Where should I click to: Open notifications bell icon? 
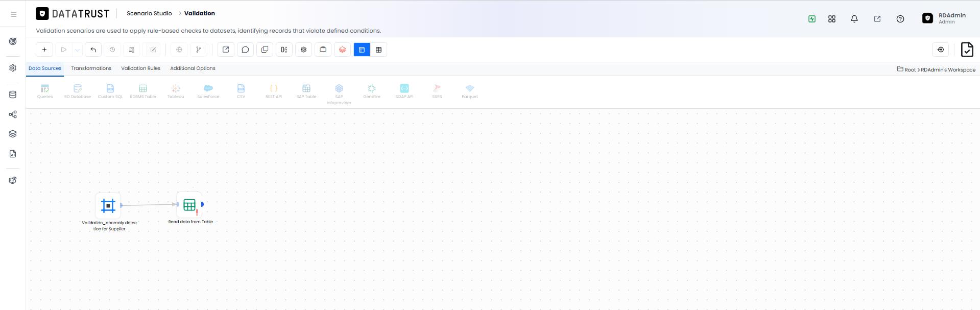[x=854, y=19]
